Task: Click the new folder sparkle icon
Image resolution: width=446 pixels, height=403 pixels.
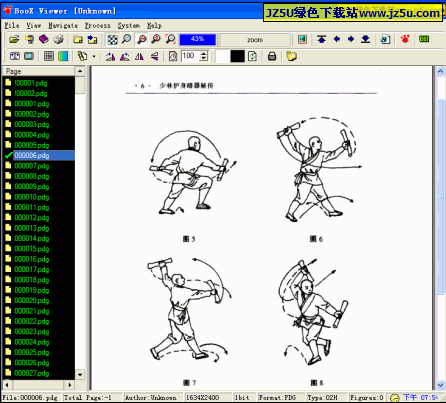Action: point(78,39)
